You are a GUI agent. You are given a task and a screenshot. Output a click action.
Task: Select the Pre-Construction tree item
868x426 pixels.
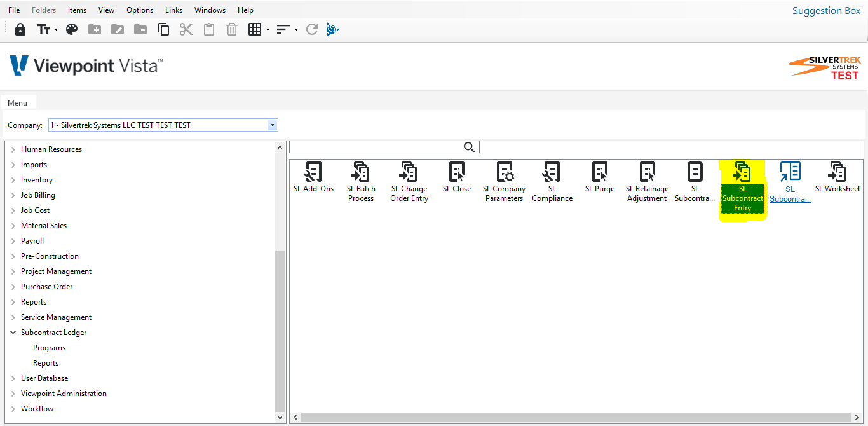(50, 256)
